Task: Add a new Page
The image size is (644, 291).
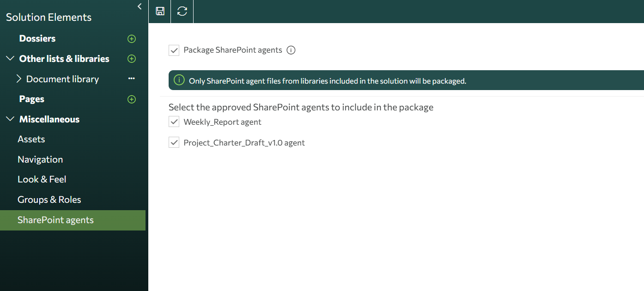Action: click(131, 99)
